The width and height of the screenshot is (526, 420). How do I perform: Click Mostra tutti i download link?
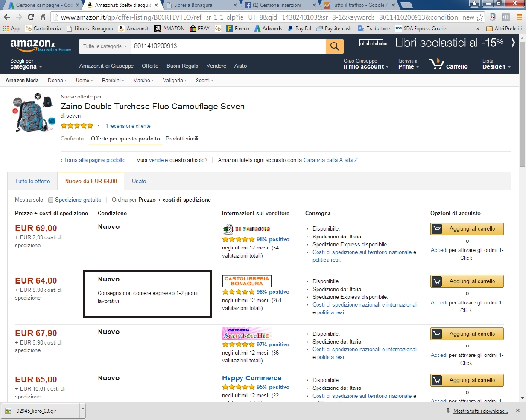(x=481, y=411)
